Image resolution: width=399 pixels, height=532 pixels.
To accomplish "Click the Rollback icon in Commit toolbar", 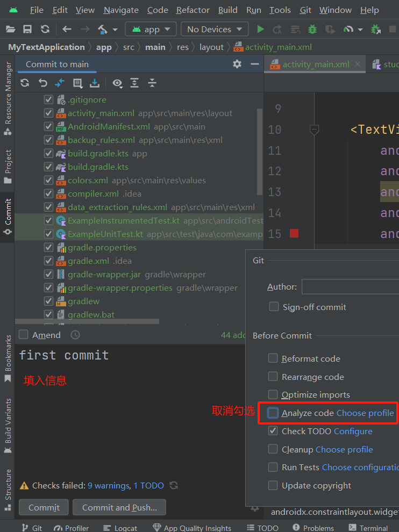I will click(42, 83).
